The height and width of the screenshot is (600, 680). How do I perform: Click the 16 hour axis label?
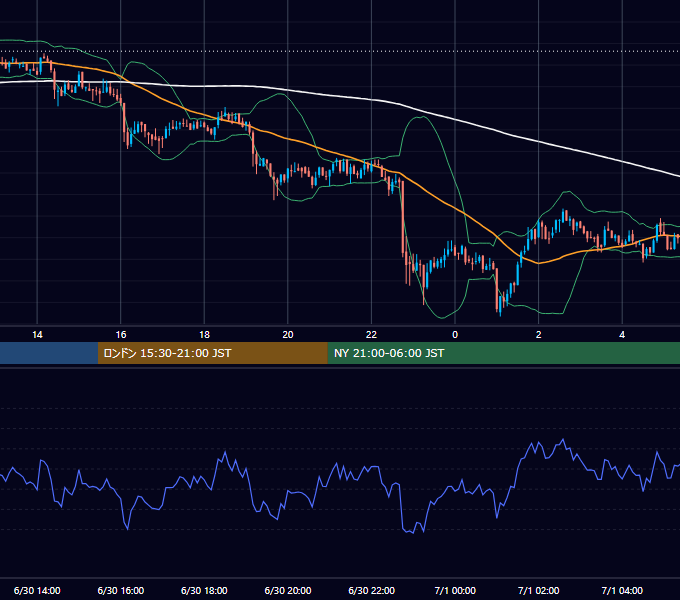click(121, 335)
